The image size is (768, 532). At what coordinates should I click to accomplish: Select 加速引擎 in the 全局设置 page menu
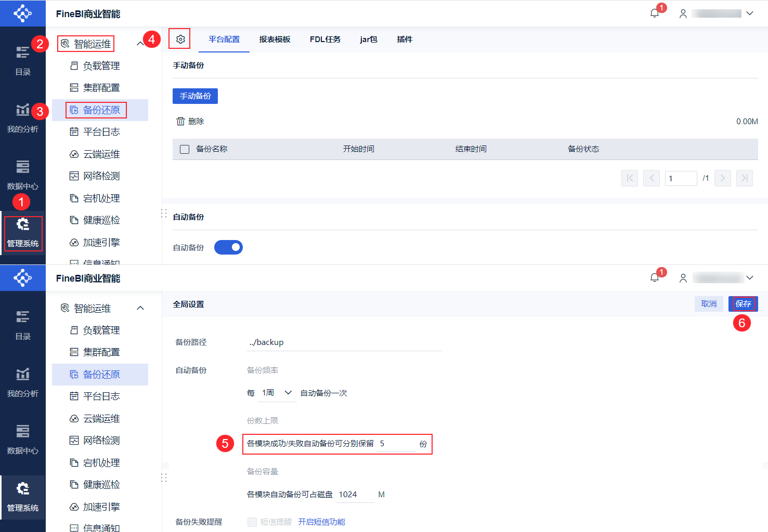[x=100, y=507]
